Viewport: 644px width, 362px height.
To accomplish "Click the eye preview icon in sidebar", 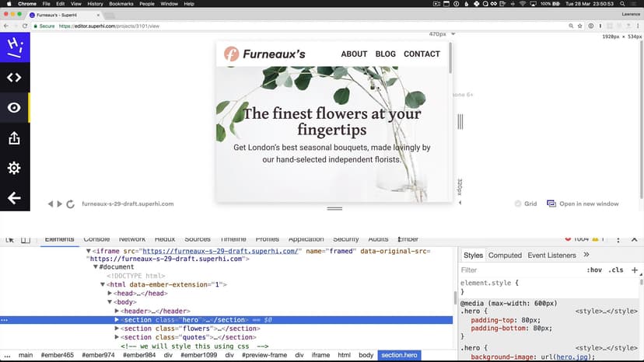I will [14, 108].
